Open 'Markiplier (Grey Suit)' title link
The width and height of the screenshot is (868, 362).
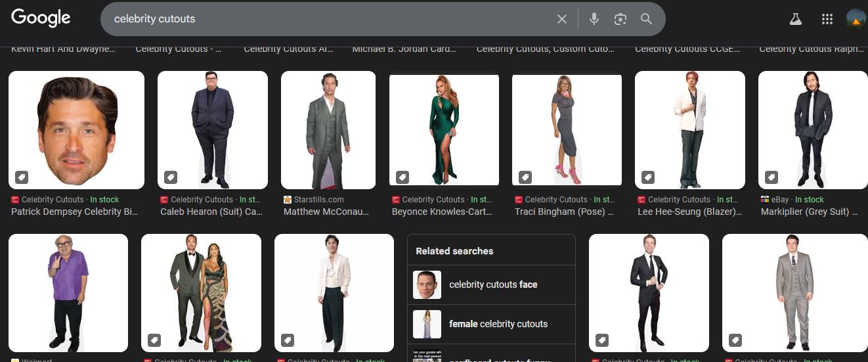(x=810, y=212)
